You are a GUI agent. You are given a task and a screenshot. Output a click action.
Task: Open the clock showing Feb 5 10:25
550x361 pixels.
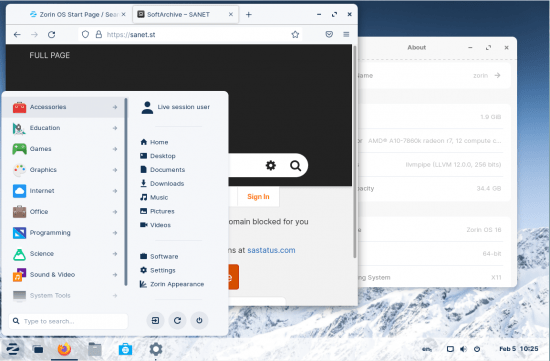(518, 349)
